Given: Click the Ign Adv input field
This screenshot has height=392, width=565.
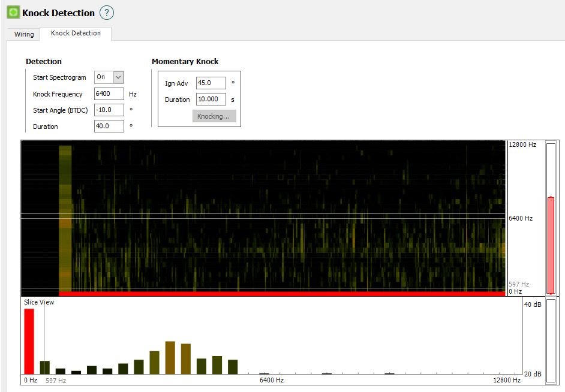Looking at the screenshot, I should point(211,83).
